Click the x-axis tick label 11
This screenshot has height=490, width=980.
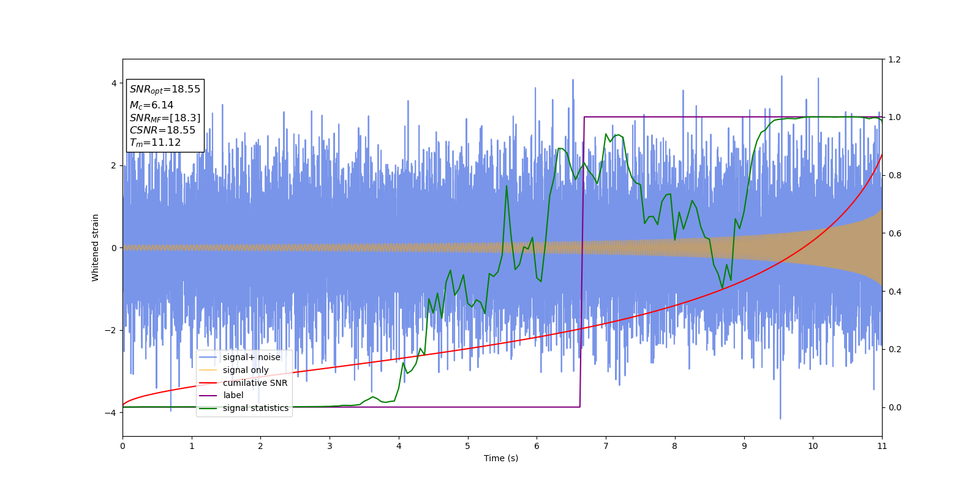(882, 446)
